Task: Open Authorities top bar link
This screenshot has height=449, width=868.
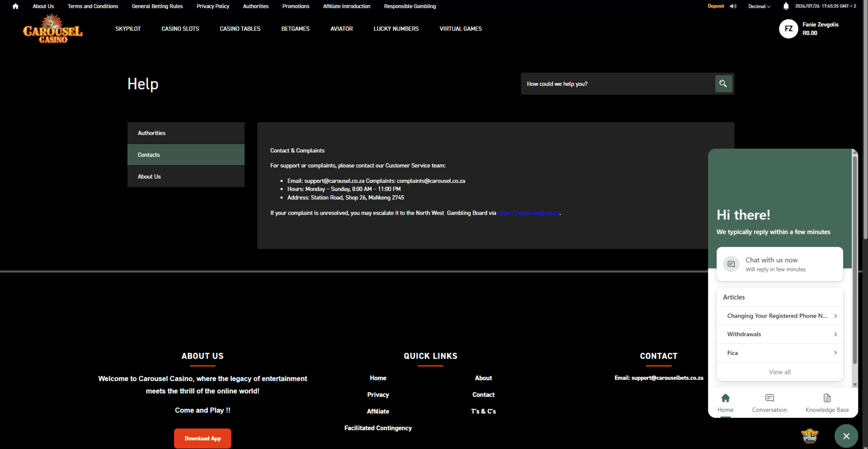Action: click(255, 6)
